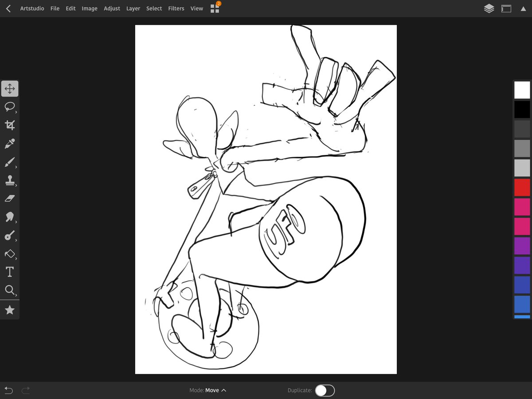Screen dimensions: 532x399
Task: Pick the dark violet color swatch
Action: (x=522, y=265)
